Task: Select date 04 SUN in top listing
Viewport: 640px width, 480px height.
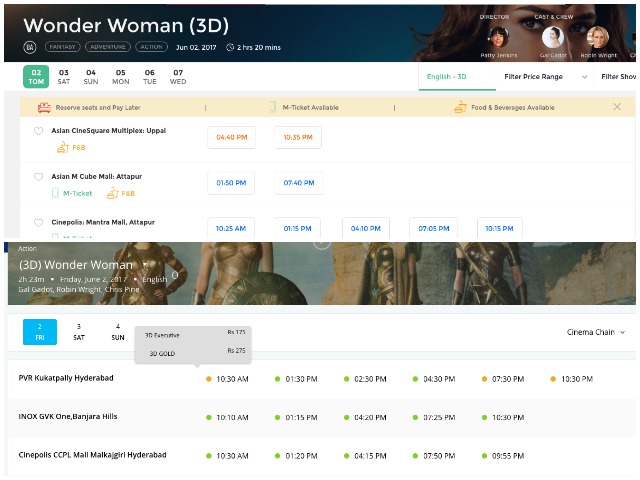Action: click(x=91, y=77)
